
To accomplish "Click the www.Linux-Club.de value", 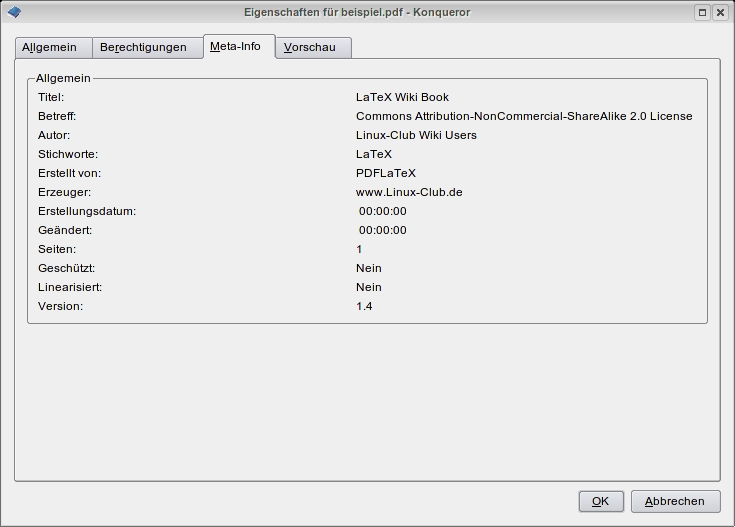I will (x=409, y=192).
